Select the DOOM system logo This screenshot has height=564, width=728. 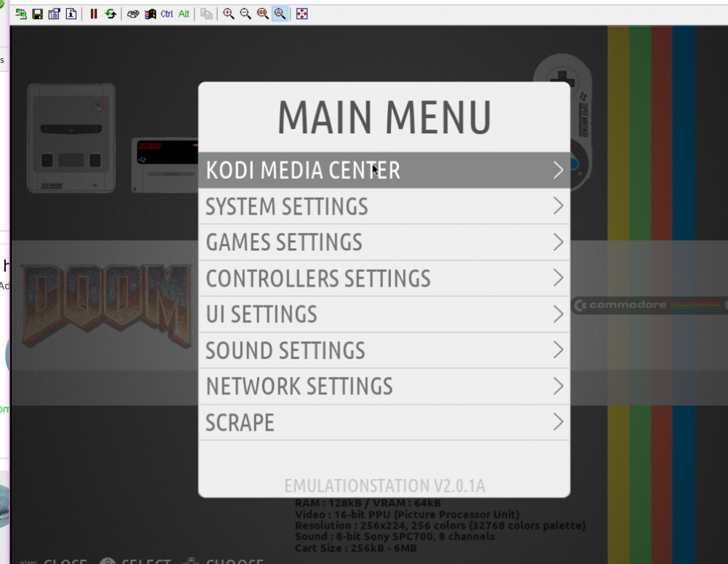106,306
